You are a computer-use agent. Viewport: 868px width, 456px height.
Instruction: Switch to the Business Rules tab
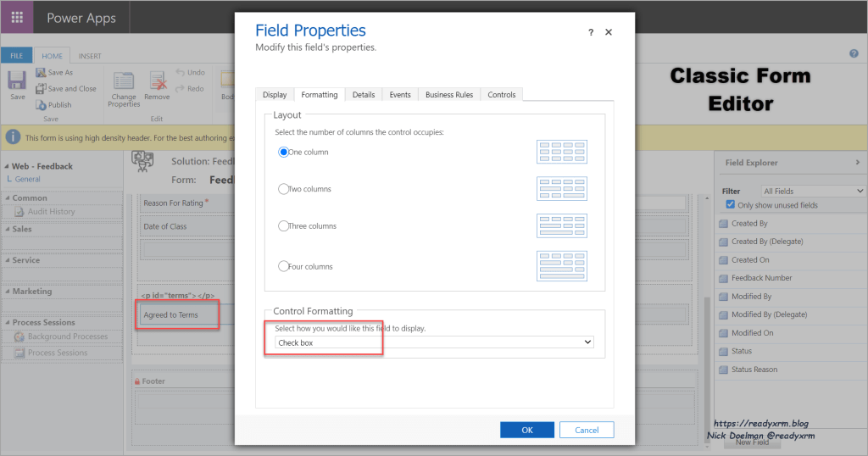pyautogui.click(x=449, y=95)
